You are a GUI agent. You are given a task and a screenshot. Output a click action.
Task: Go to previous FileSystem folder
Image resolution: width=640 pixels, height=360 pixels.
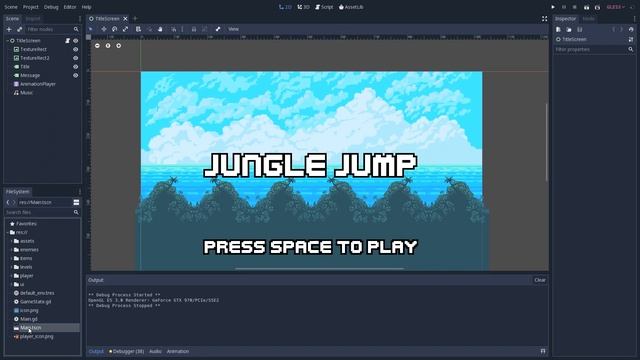pyautogui.click(x=8, y=202)
